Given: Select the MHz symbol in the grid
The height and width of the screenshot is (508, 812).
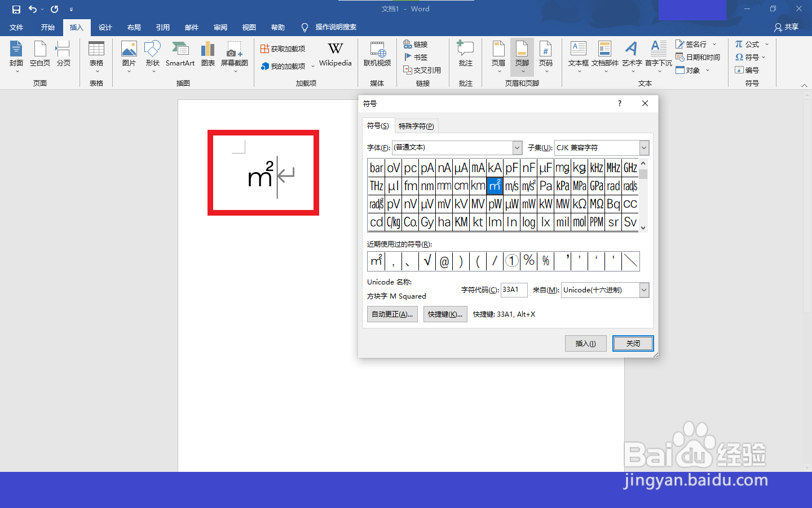Looking at the screenshot, I should pyautogui.click(x=614, y=168).
